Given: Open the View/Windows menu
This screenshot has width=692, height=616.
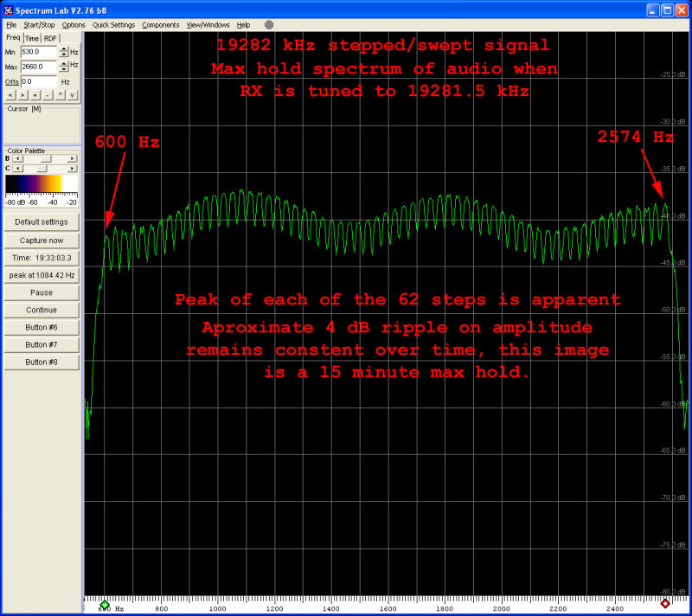Looking at the screenshot, I should 208,25.
